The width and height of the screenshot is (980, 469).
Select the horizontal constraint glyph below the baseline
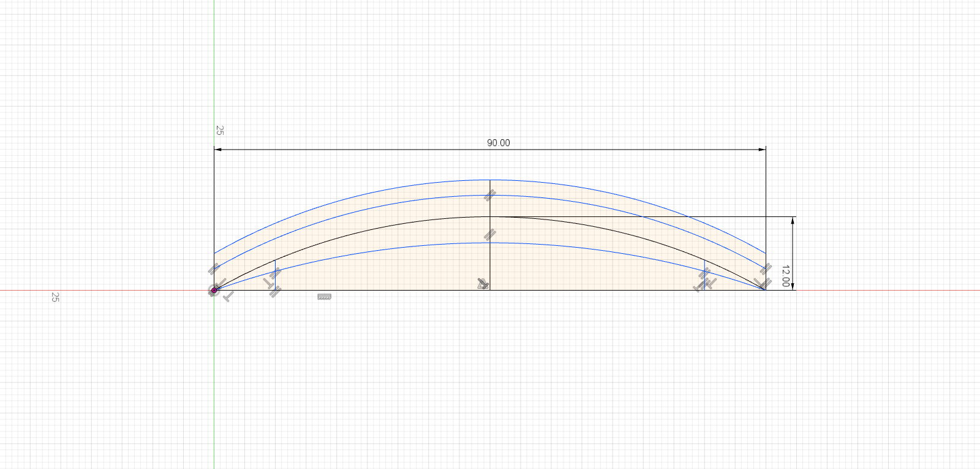tap(325, 297)
